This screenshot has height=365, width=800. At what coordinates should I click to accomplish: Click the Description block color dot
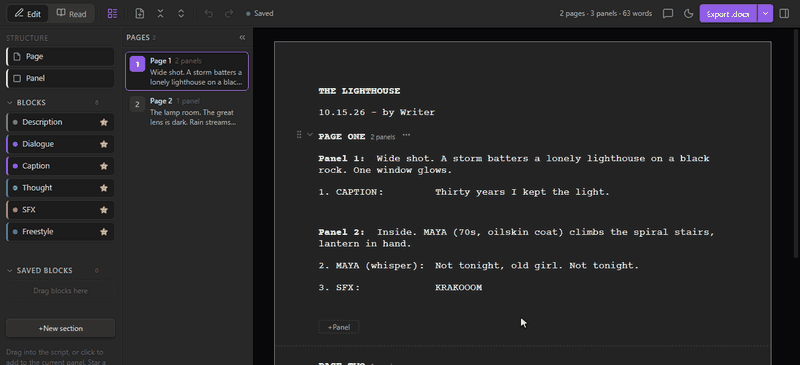[15, 123]
